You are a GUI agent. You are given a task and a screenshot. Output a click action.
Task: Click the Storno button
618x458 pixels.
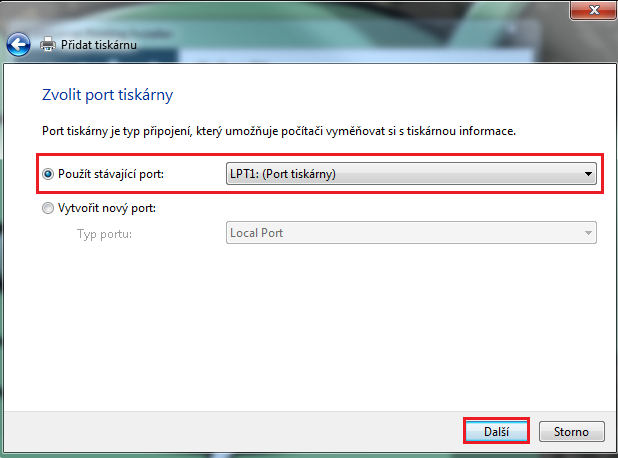pyautogui.click(x=571, y=432)
